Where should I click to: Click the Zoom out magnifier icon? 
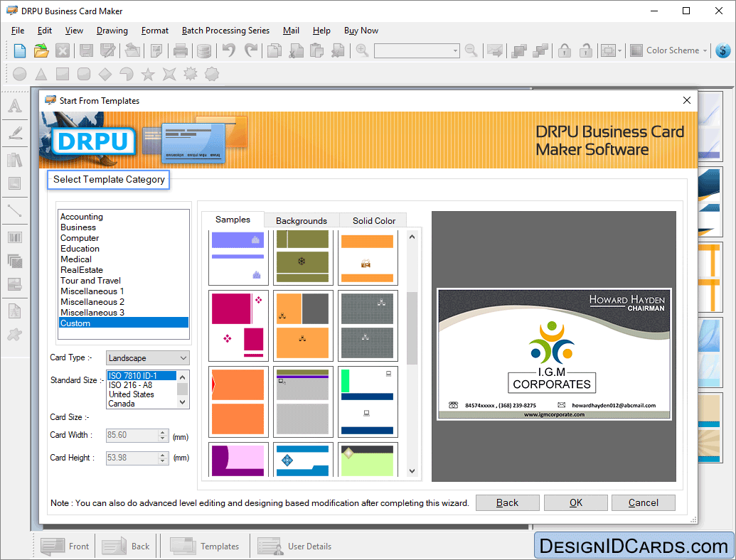(471, 50)
